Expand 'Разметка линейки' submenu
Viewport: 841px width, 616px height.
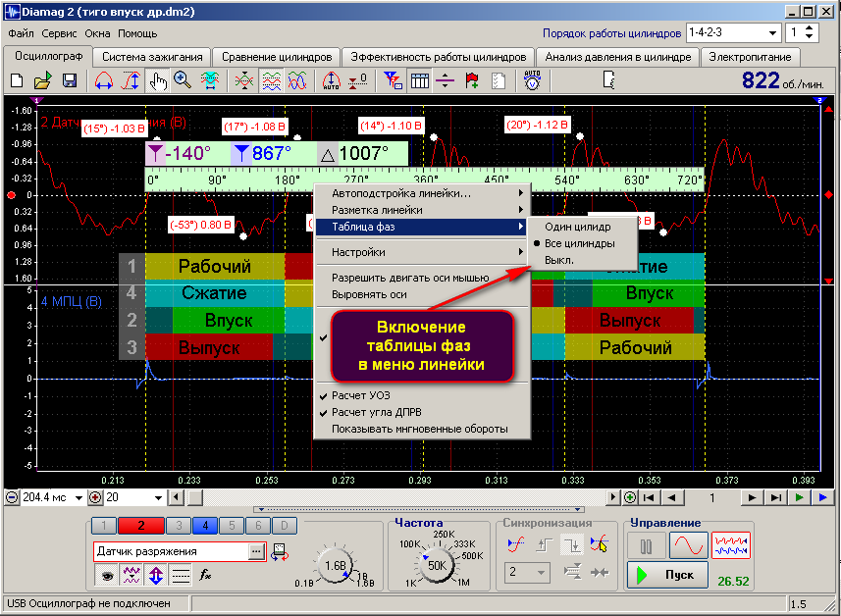(x=423, y=210)
